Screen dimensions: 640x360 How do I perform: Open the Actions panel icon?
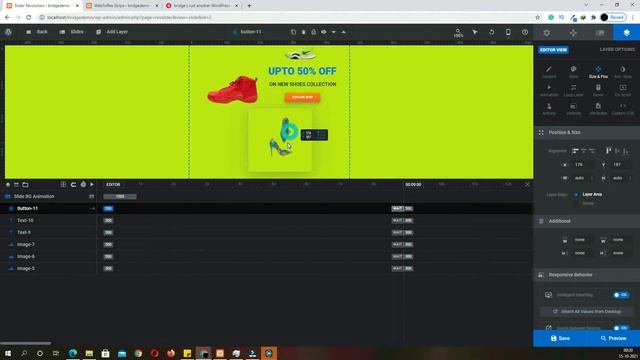point(549,109)
